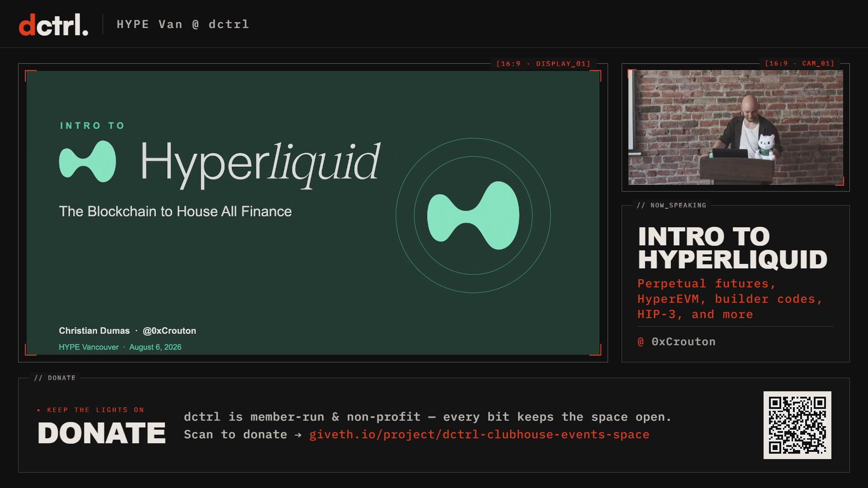The image size is (868, 488).
Task: Click the @0xCrouton handle on the slide
Action: tap(170, 331)
